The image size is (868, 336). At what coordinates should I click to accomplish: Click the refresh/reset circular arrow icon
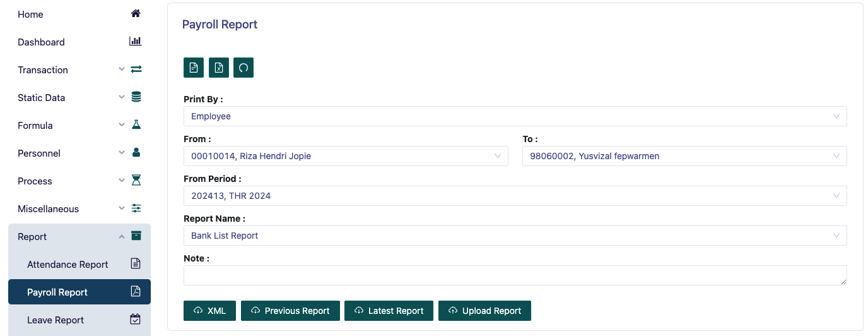click(x=243, y=68)
